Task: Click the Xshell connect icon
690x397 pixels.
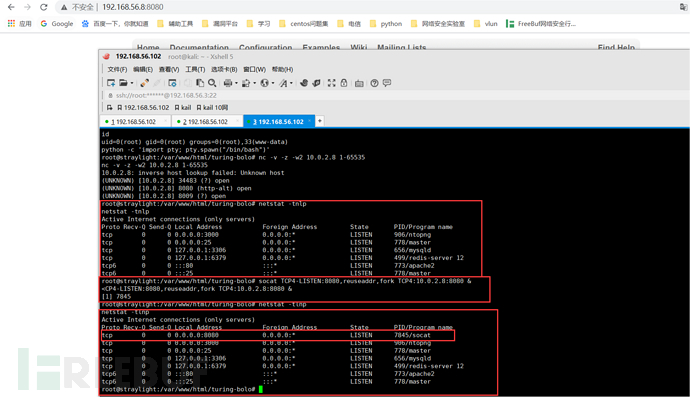Action: tap(144, 83)
